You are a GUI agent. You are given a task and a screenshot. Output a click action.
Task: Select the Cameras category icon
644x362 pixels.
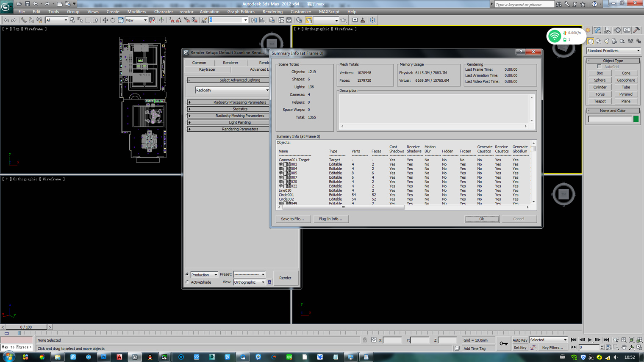[614, 41]
